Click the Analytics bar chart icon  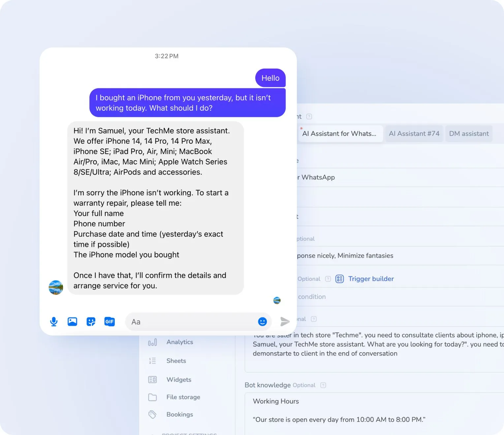click(x=152, y=342)
